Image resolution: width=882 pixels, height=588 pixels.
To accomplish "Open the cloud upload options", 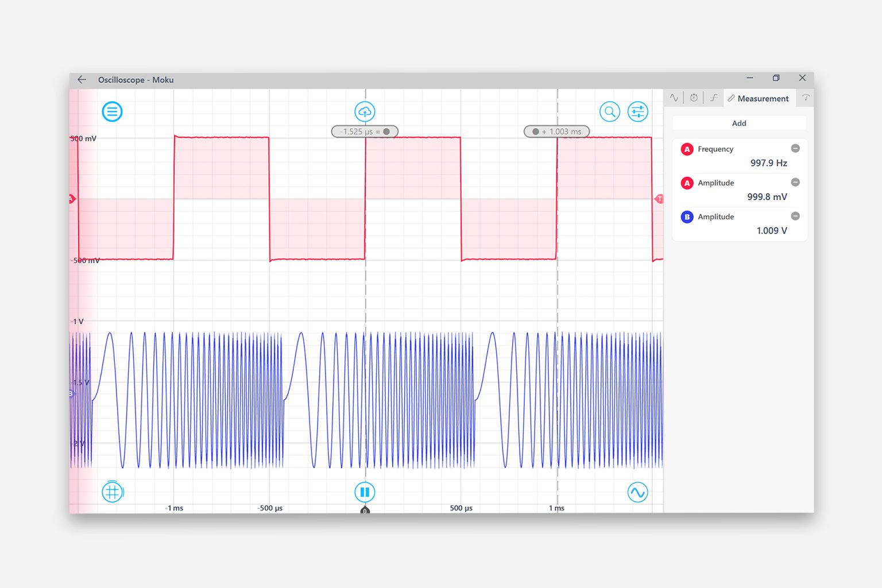I will (x=365, y=111).
